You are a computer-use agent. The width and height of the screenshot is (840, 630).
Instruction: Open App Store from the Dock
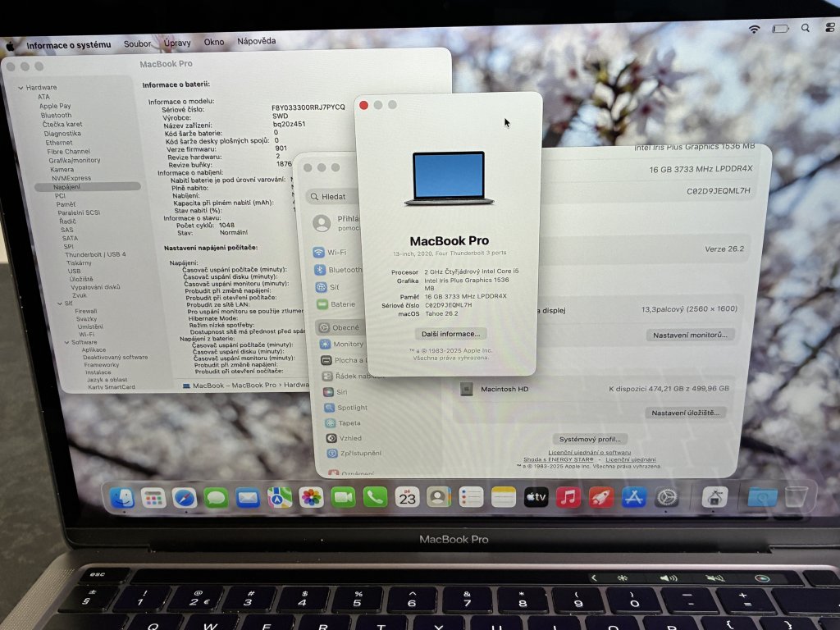click(x=634, y=497)
